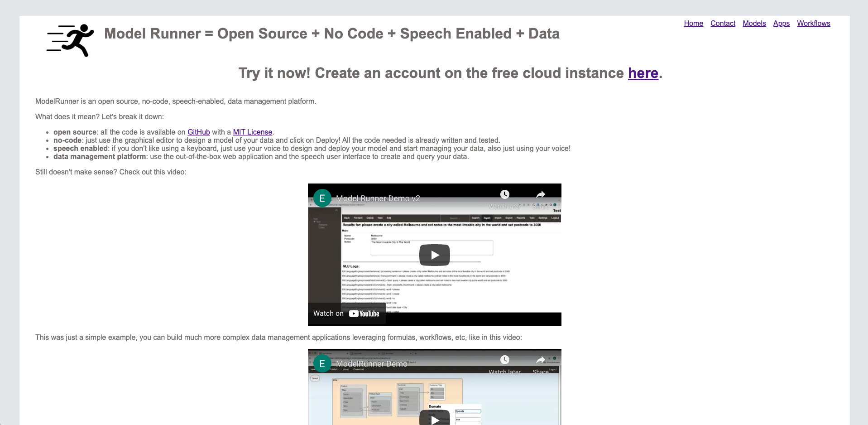Open the Contact navigation link
This screenshot has width=868, height=425.
(x=723, y=24)
